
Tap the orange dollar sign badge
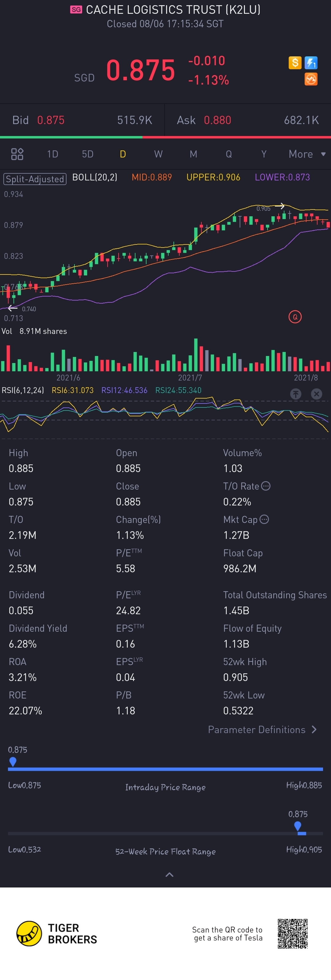pyautogui.click(x=295, y=62)
